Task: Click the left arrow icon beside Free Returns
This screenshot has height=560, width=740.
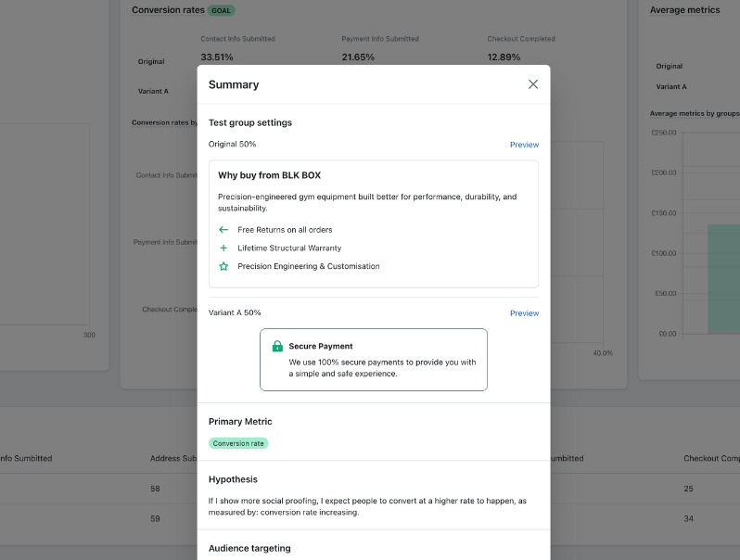Action: point(223,230)
